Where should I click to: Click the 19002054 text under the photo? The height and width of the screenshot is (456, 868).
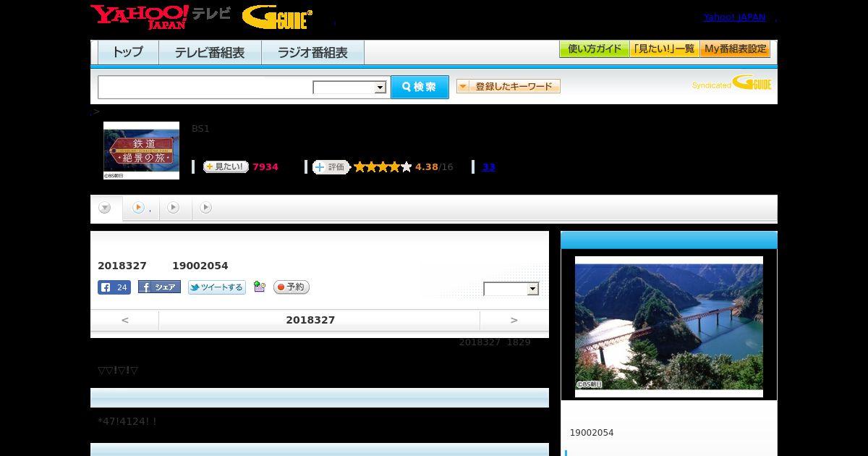[592, 433]
